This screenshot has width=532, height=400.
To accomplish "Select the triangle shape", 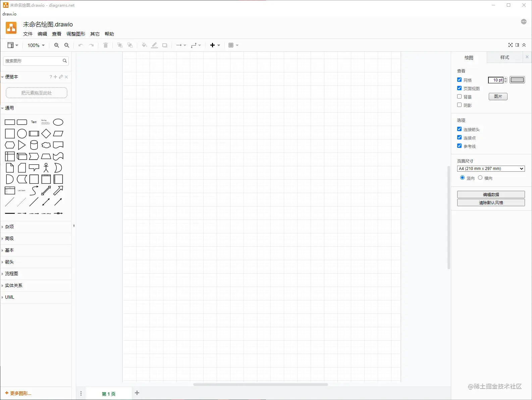I will click(x=22, y=145).
